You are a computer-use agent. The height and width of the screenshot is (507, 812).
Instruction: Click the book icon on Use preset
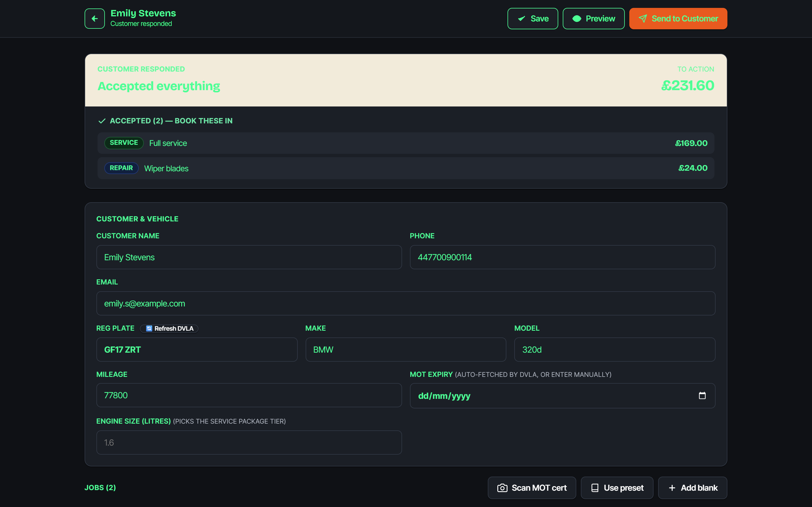click(595, 488)
